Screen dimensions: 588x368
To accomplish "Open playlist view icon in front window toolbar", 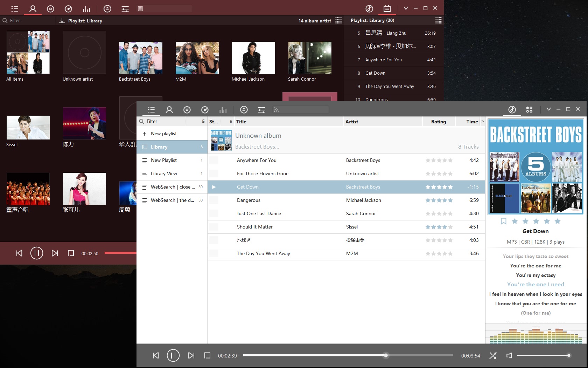I will coord(151,110).
